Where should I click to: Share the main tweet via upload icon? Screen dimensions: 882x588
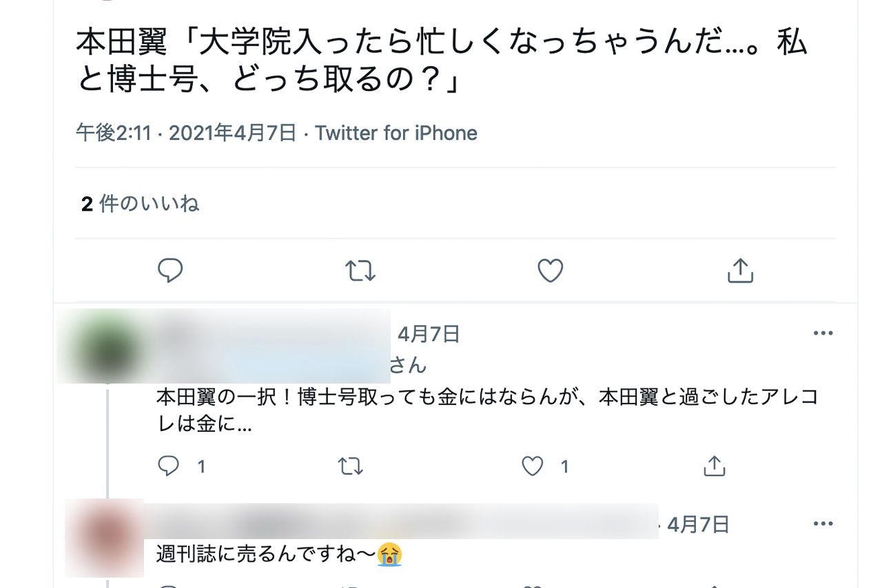click(740, 271)
